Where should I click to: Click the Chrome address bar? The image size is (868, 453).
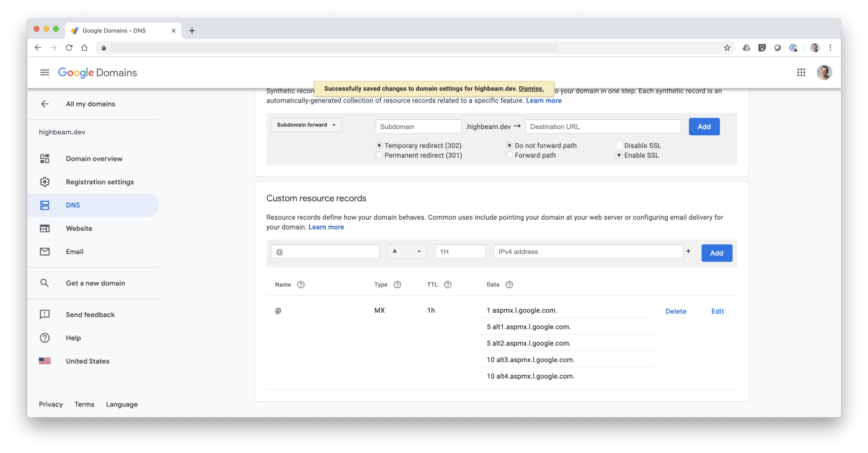pyautogui.click(x=415, y=48)
